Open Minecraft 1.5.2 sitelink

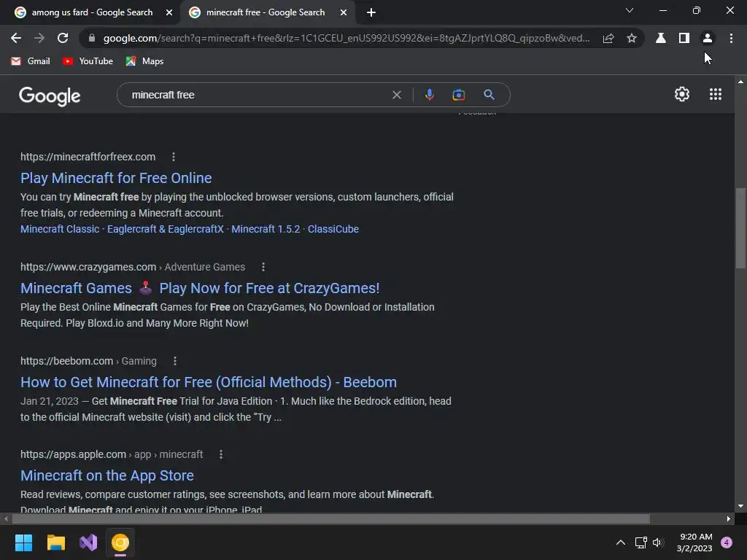pyautogui.click(x=266, y=229)
